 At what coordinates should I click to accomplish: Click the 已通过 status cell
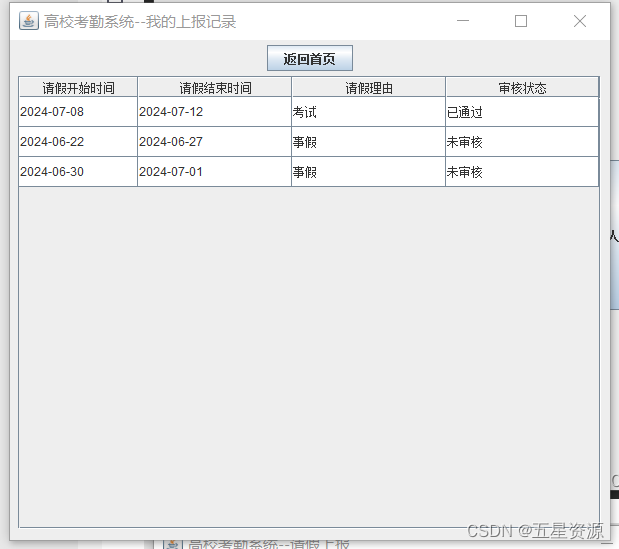(x=522, y=112)
